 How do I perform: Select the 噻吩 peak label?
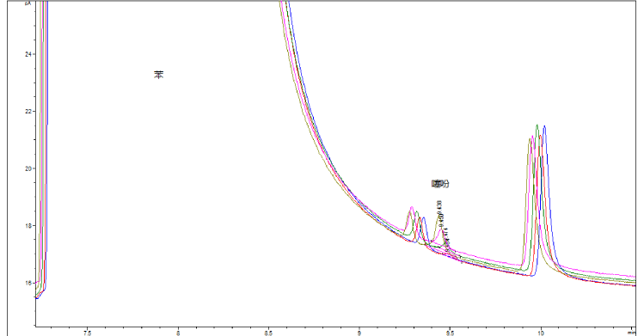(x=440, y=184)
